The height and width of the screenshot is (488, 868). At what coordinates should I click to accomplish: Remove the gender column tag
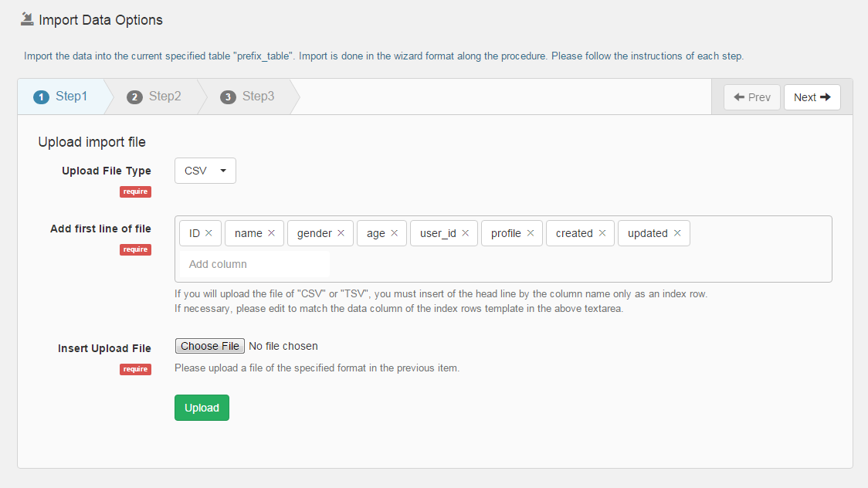pos(339,232)
